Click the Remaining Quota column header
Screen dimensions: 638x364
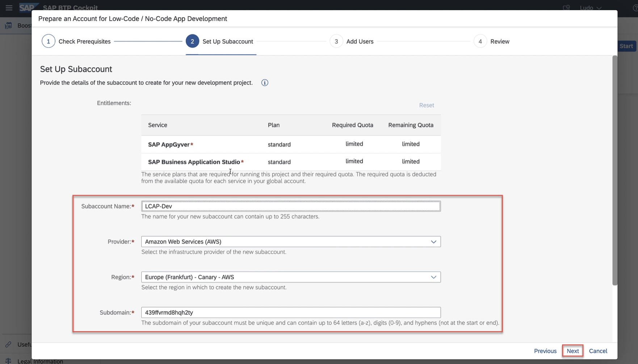click(411, 125)
